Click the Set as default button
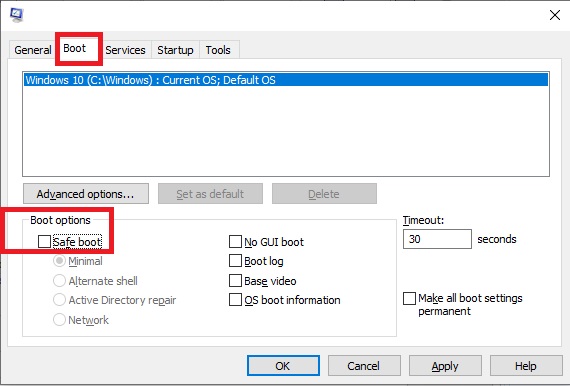Screen dimensions: 570x386 (210, 194)
